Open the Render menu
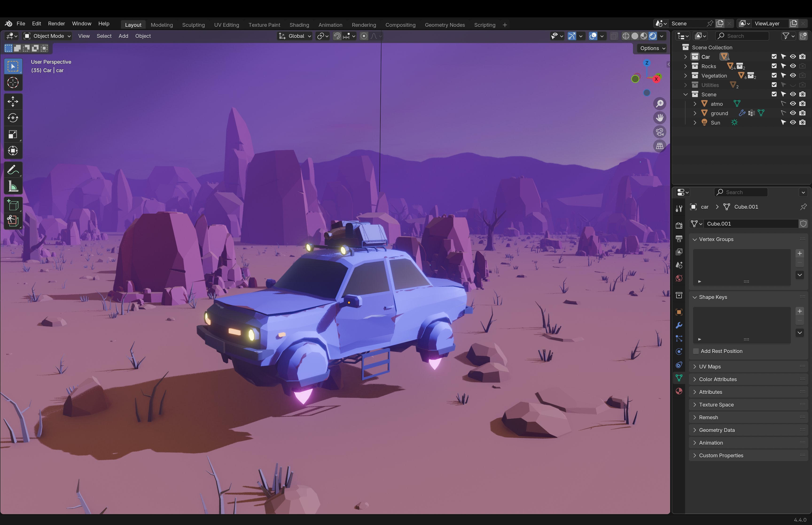Viewport: 812px width, 525px height. (x=56, y=24)
